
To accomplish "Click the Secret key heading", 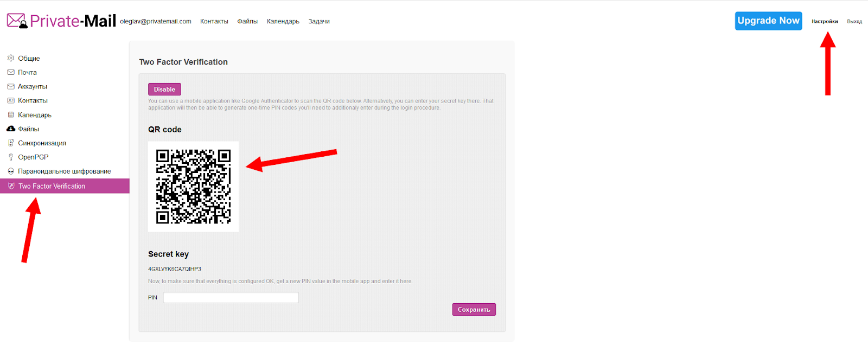I will (168, 254).
